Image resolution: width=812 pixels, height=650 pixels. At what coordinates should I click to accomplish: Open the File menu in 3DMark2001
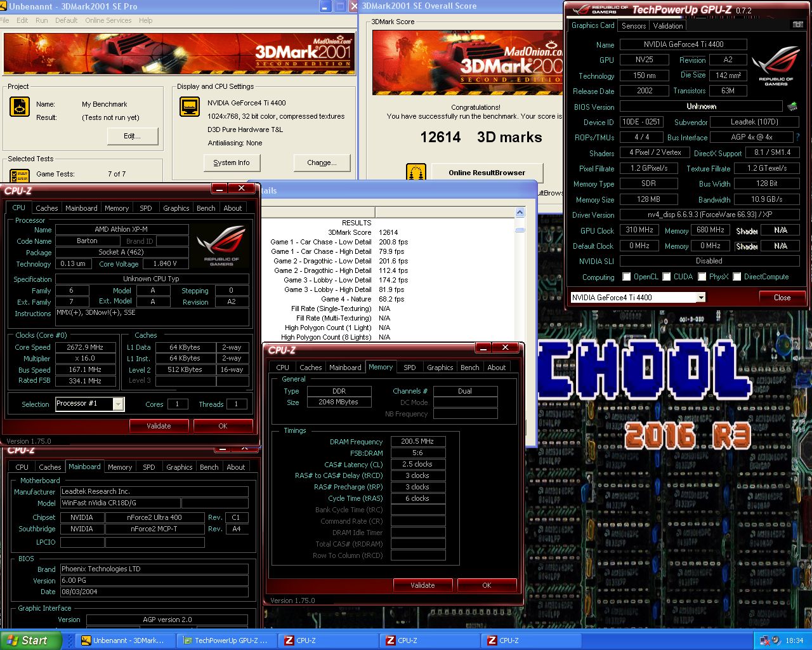tap(4, 20)
